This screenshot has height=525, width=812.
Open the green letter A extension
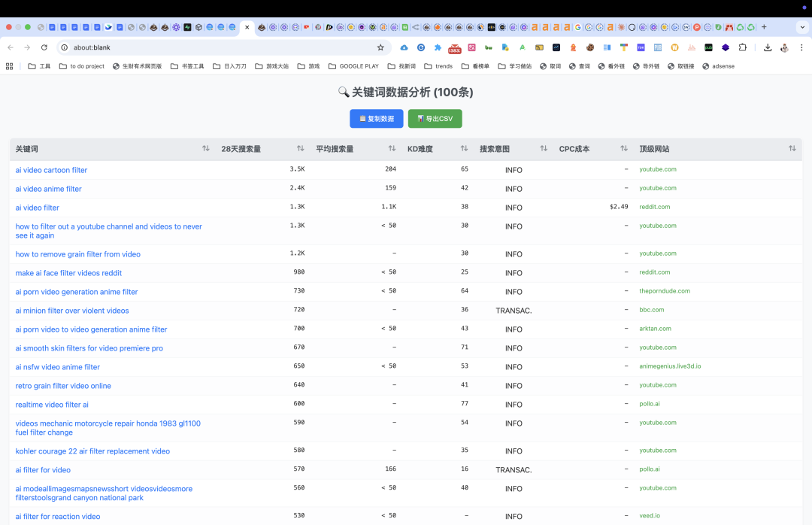tap(522, 47)
